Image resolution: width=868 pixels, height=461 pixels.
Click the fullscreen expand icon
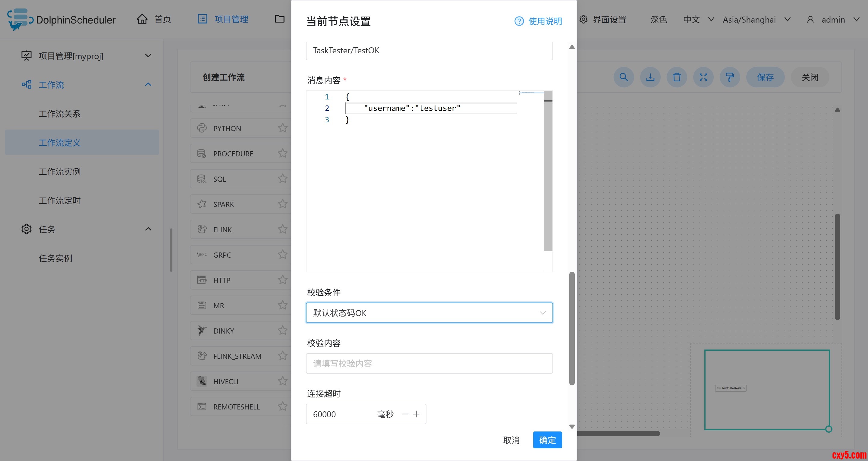[703, 77]
